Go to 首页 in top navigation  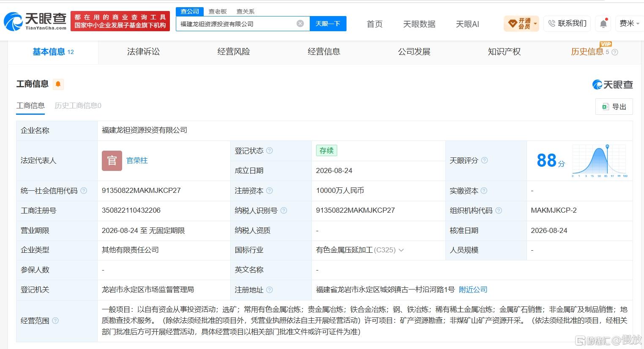click(x=374, y=24)
